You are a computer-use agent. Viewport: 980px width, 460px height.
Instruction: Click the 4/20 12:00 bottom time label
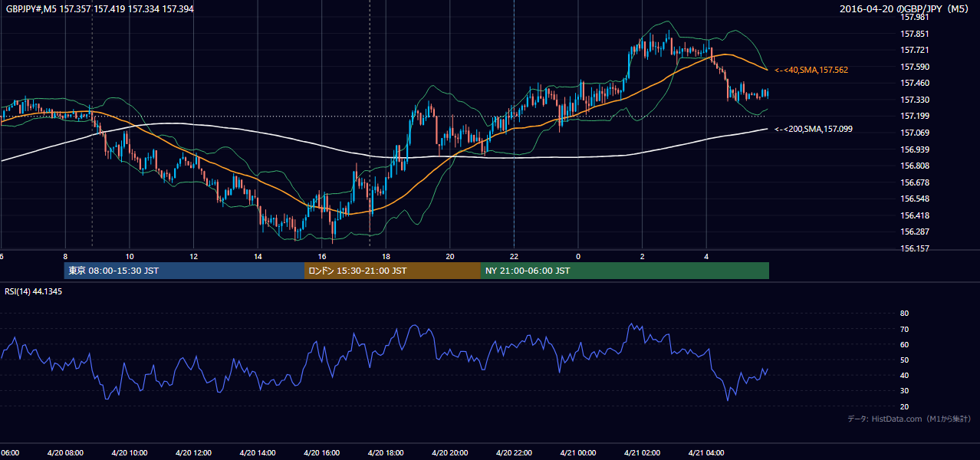pos(193,452)
